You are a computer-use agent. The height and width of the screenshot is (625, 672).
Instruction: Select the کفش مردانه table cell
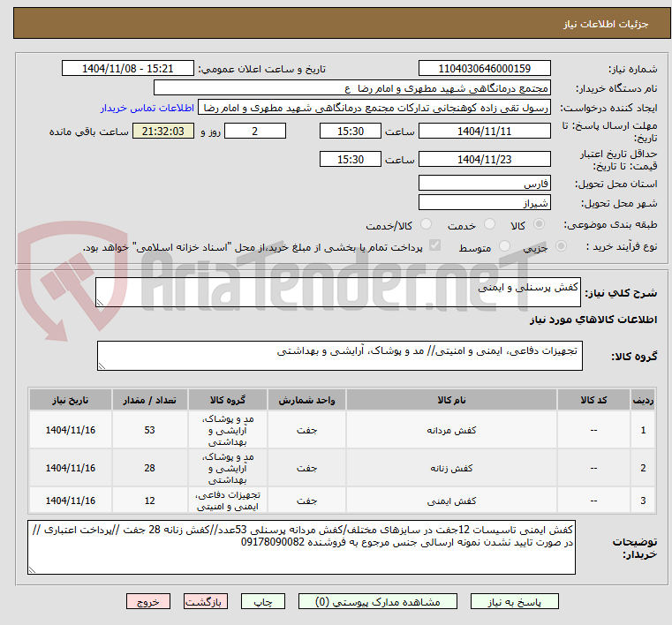pyautogui.click(x=451, y=430)
